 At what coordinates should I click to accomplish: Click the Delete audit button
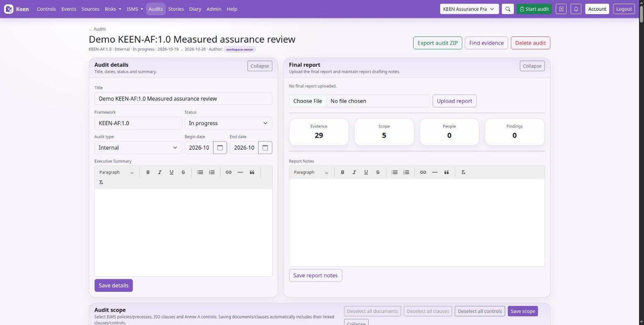pyautogui.click(x=530, y=43)
